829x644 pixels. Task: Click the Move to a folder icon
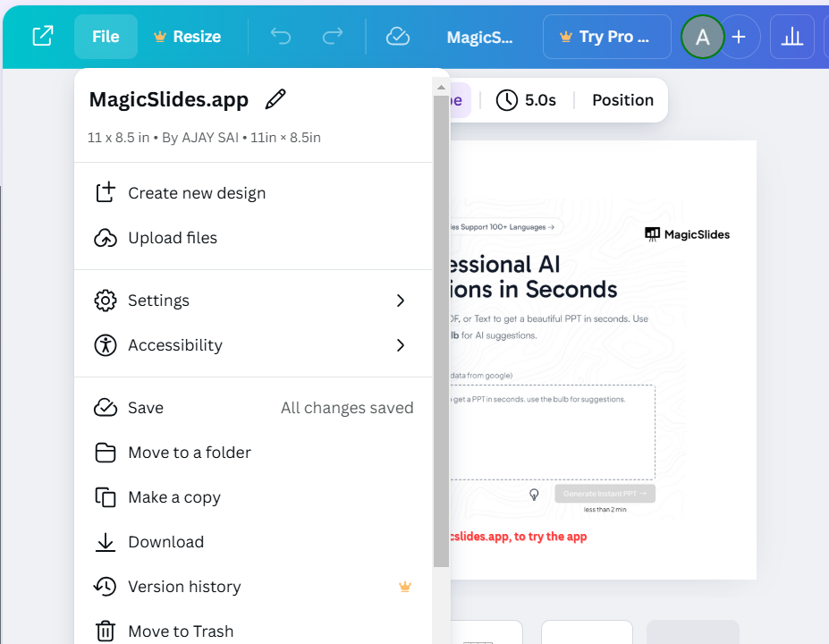pyautogui.click(x=106, y=453)
